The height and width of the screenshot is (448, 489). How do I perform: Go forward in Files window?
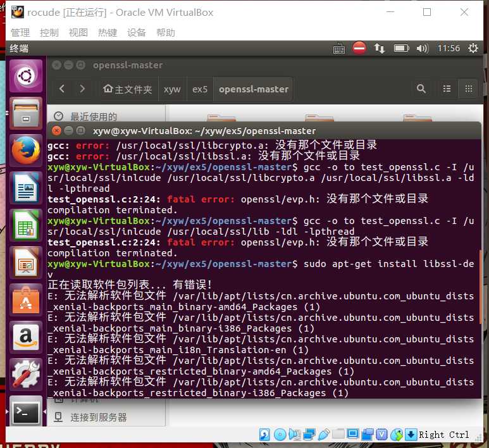[x=82, y=89]
